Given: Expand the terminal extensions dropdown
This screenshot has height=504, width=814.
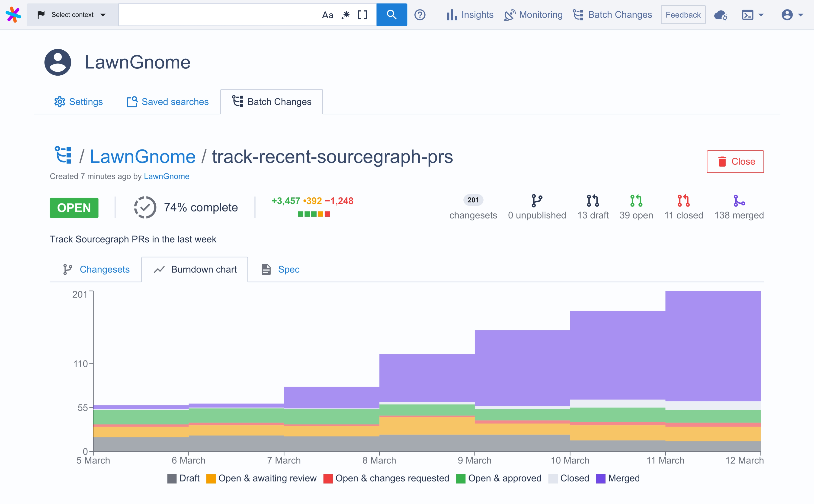Looking at the screenshot, I should pos(753,15).
